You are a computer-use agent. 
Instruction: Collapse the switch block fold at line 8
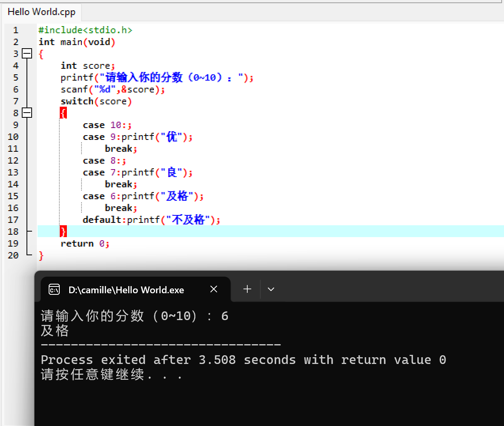pos(27,113)
